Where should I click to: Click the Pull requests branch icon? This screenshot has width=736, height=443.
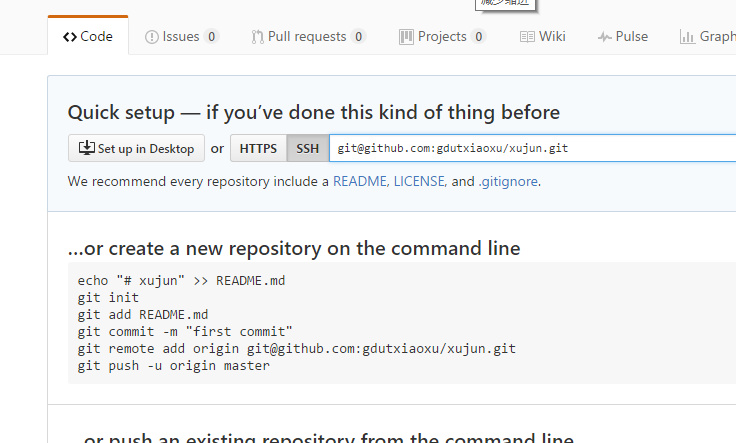tap(258, 37)
